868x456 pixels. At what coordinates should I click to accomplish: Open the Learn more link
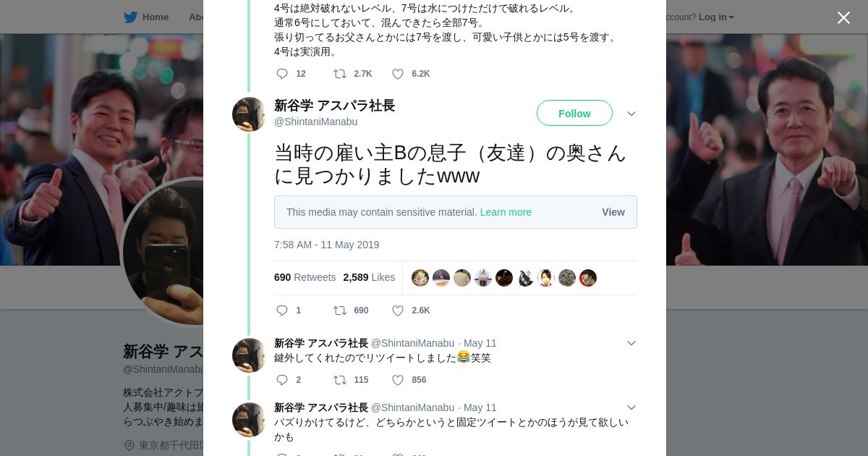(506, 212)
